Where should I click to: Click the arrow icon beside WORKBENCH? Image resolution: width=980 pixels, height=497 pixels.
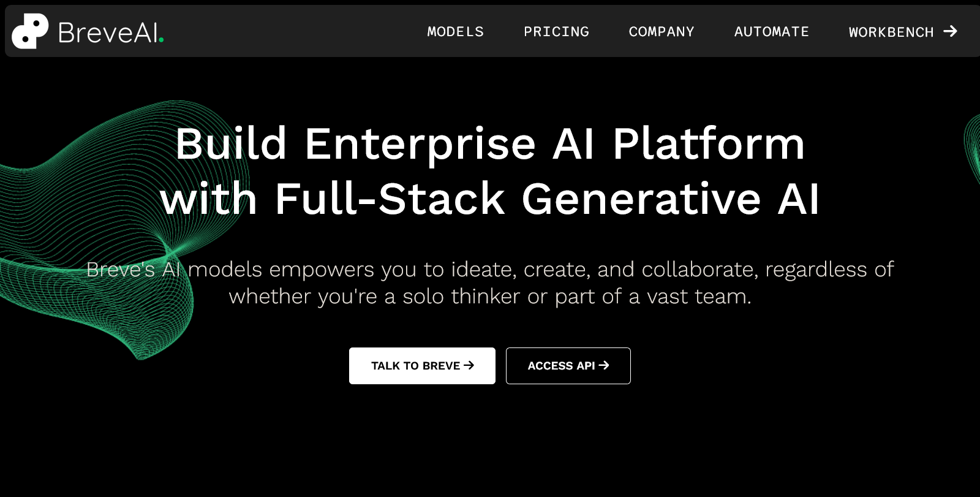(x=950, y=31)
